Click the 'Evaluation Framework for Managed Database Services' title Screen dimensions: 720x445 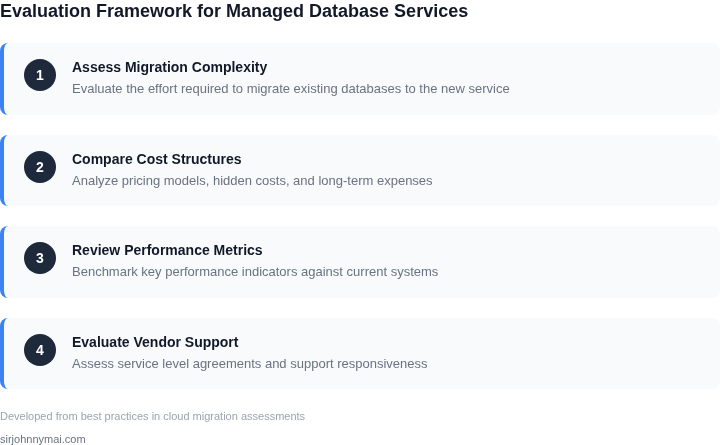click(x=234, y=11)
